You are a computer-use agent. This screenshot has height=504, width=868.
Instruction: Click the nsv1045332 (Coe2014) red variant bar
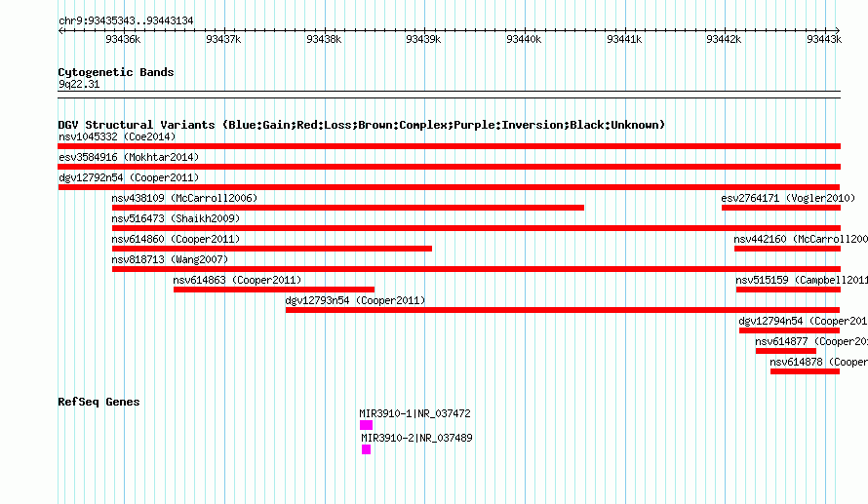449,146
